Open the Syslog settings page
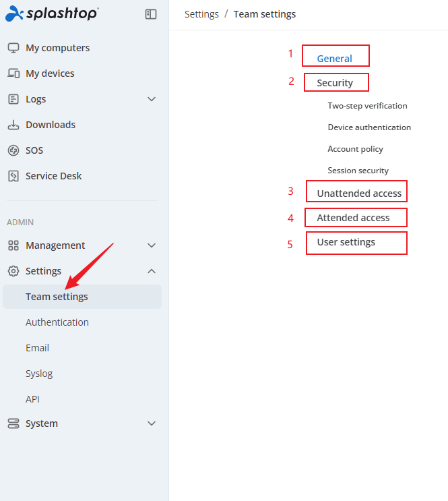Image resolution: width=448 pixels, height=501 pixels. (39, 374)
